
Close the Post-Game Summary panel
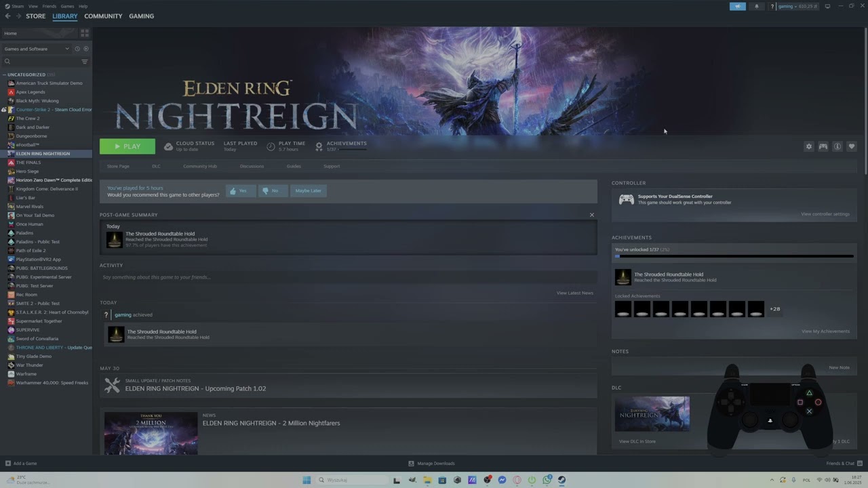pos(591,215)
